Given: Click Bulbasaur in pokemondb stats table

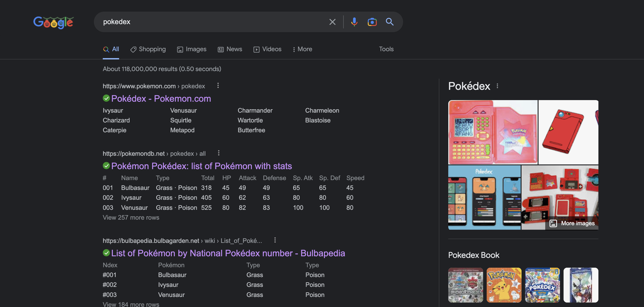Looking at the screenshot, I should click(135, 188).
